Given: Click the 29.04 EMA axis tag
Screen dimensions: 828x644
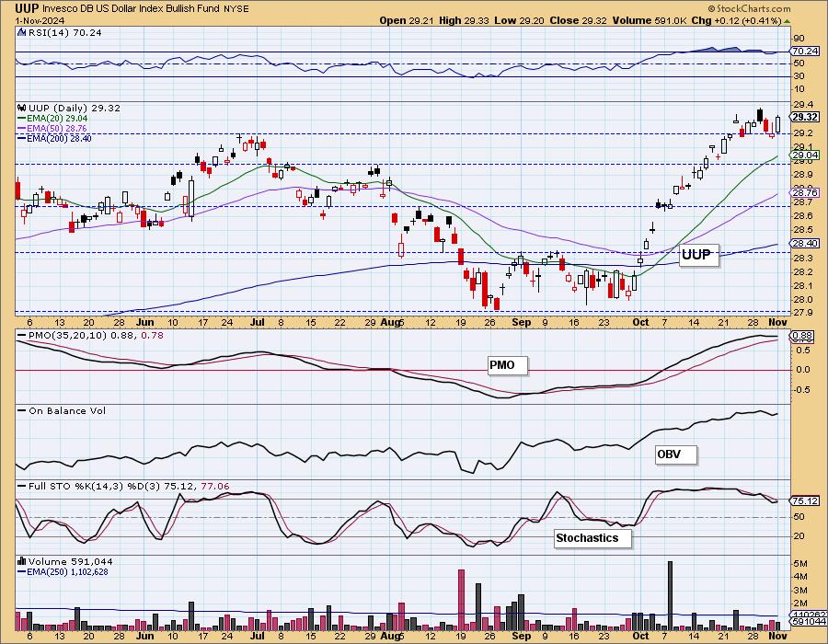Looking at the screenshot, I should tap(806, 155).
